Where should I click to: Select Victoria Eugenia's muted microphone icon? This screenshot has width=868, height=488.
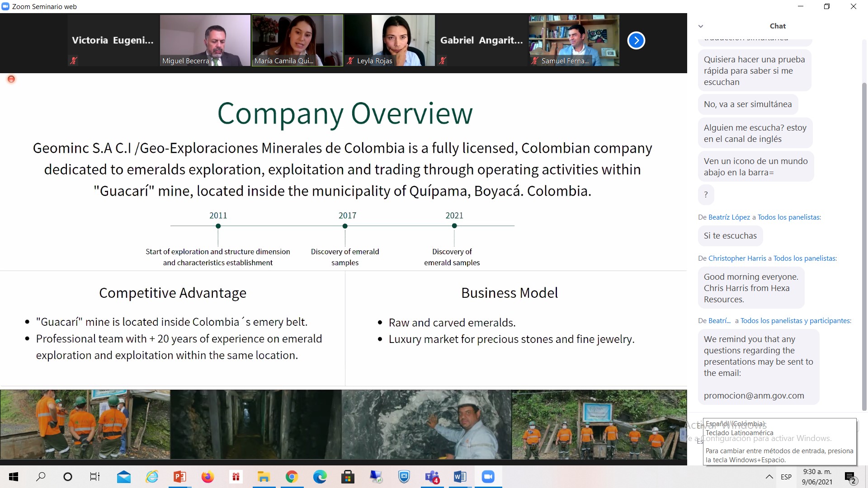click(x=74, y=60)
